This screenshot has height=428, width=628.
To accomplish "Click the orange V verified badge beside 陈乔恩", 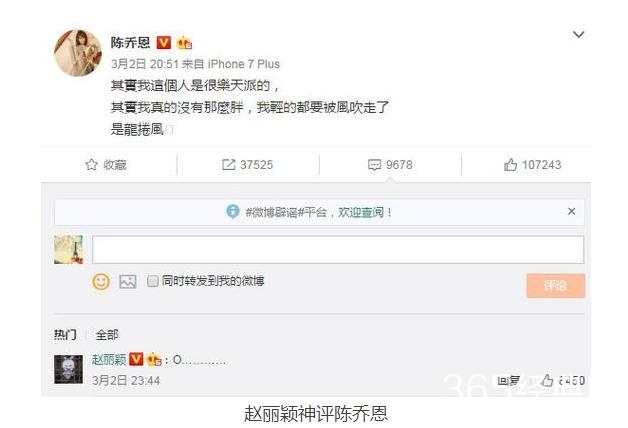I will point(163,42).
